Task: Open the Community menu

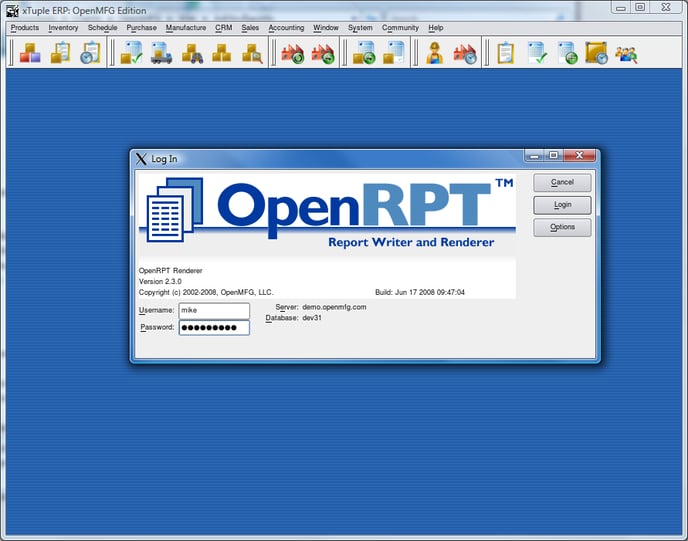Action: point(400,28)
